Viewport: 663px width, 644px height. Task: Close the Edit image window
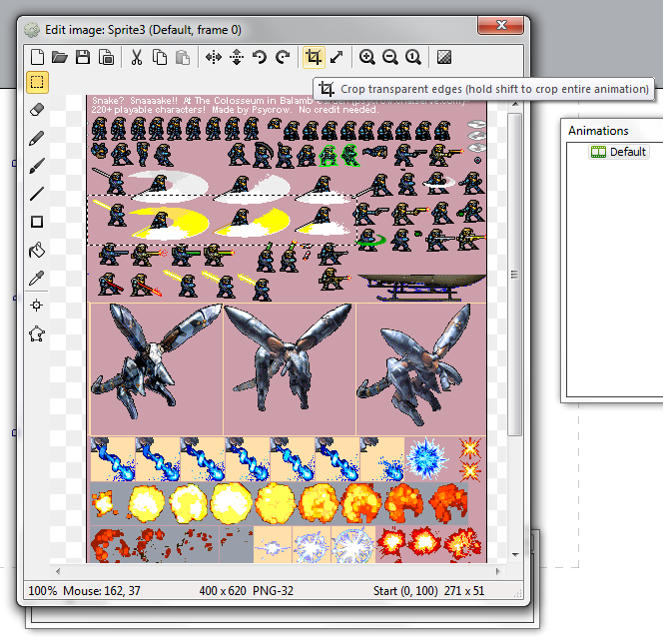pyautogui.click(x=500, y=25)
